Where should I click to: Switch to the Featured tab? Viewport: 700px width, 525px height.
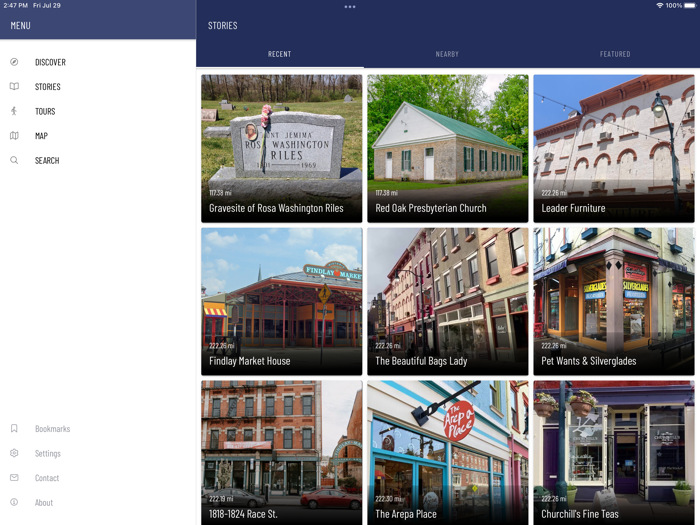click(615, 54)
